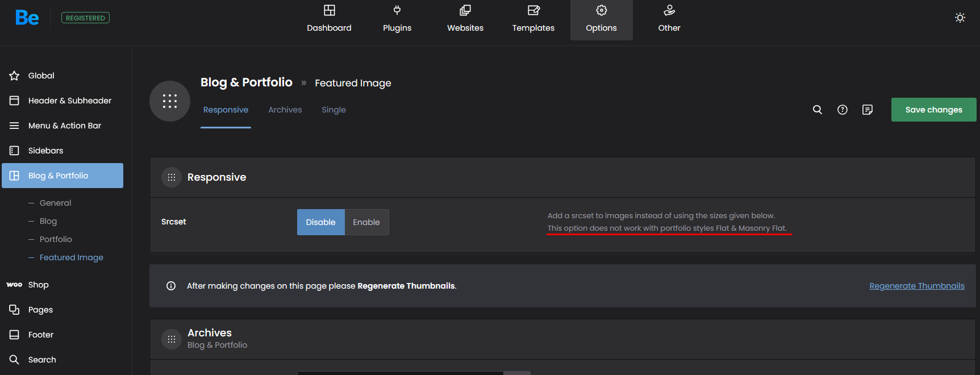
Task: Select Portfolio in sidebar submenu
Action: (56, 239)
